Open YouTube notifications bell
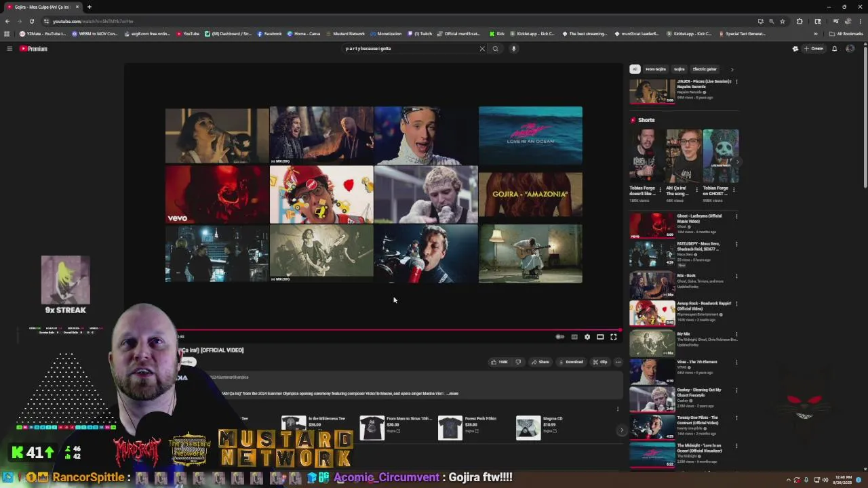This screenshot has height=488, width=868. [x=834, y=49]
